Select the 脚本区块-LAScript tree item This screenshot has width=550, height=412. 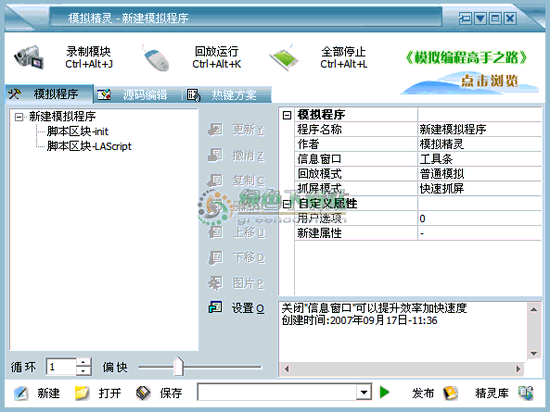click(x=89, y=146)
